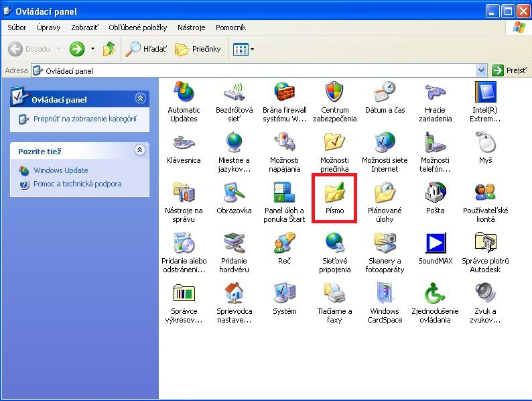Open Možnosti telefónu a modemu icon
Viewport: 532px width, 401px height.
(435, 152)
